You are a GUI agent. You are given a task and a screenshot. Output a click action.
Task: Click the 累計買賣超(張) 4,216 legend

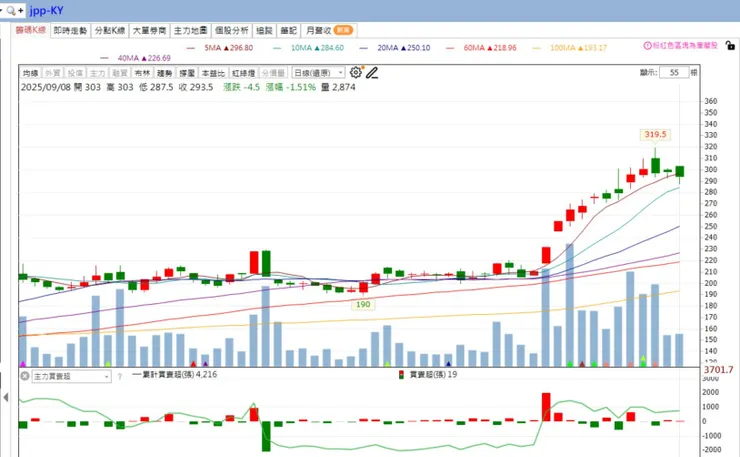pos(175,374)
